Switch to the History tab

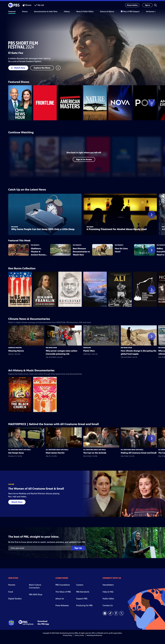(x=67, y=11)
